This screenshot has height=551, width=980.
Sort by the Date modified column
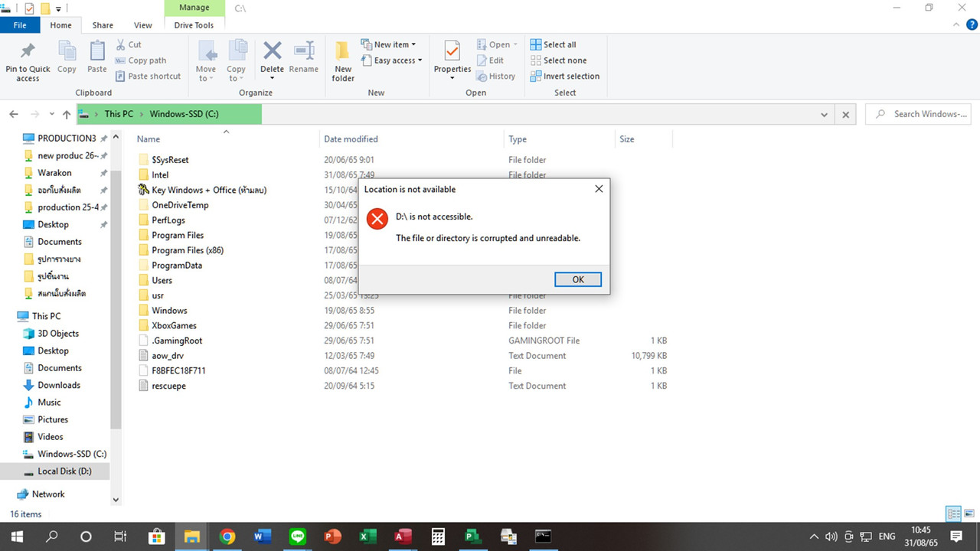[351, 139]
